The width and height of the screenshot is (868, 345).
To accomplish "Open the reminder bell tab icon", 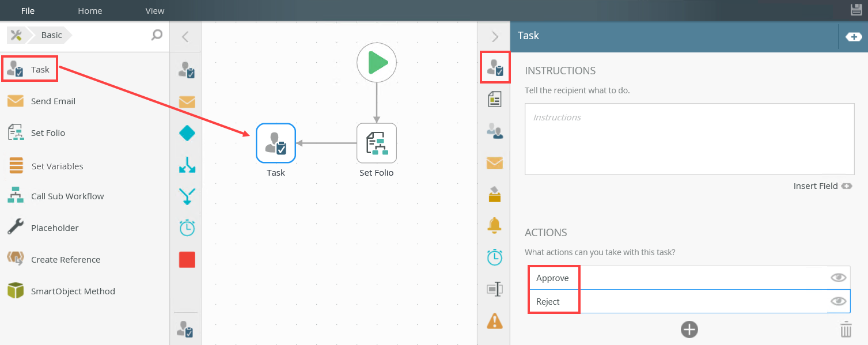I will [x=495, y=225].
